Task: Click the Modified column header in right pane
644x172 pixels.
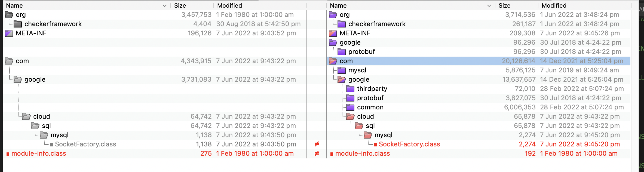Action: point(553,5)
